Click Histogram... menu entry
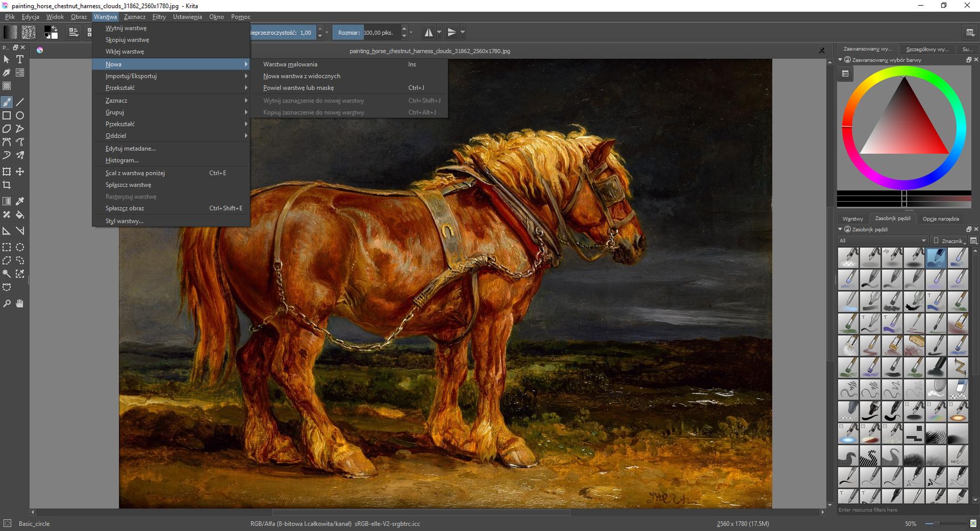 pos(171,161)
